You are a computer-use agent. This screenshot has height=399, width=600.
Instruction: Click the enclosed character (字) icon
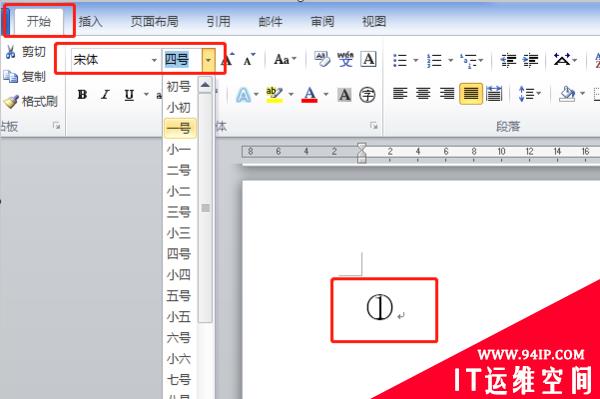[367, 94]
